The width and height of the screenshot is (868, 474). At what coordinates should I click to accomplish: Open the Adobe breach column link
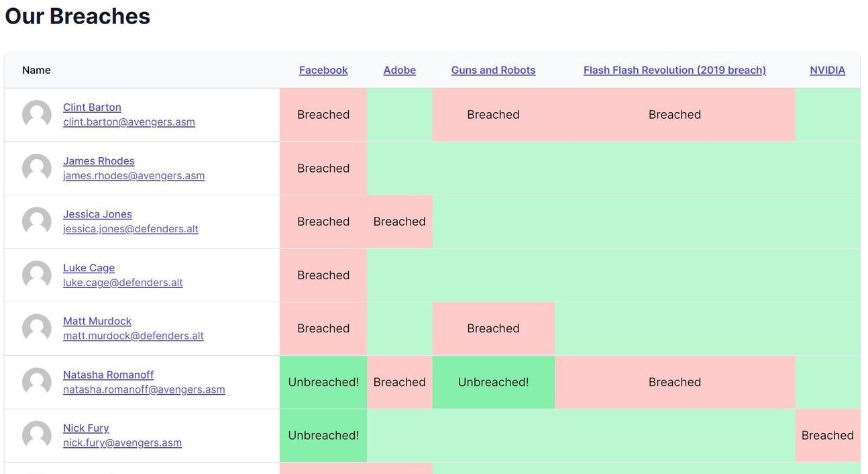coord(400,70)
